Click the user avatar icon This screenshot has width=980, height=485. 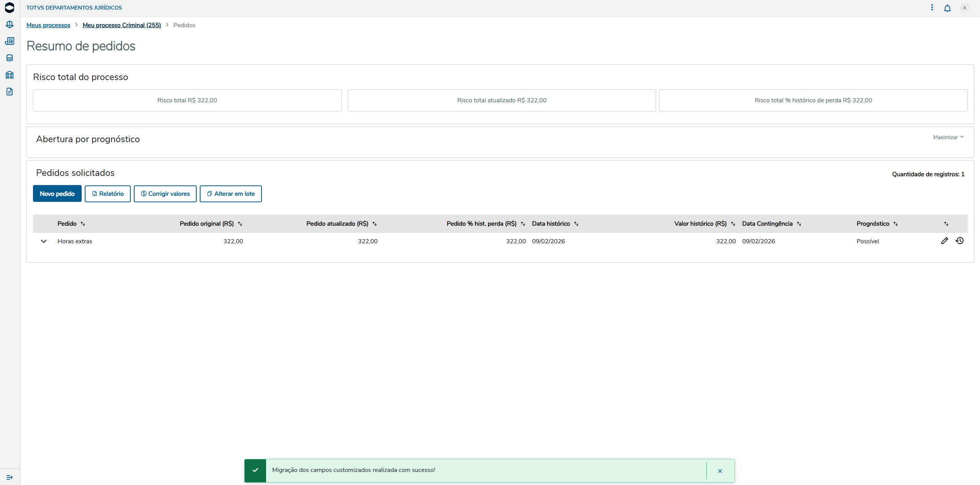(x=964, y=8)
